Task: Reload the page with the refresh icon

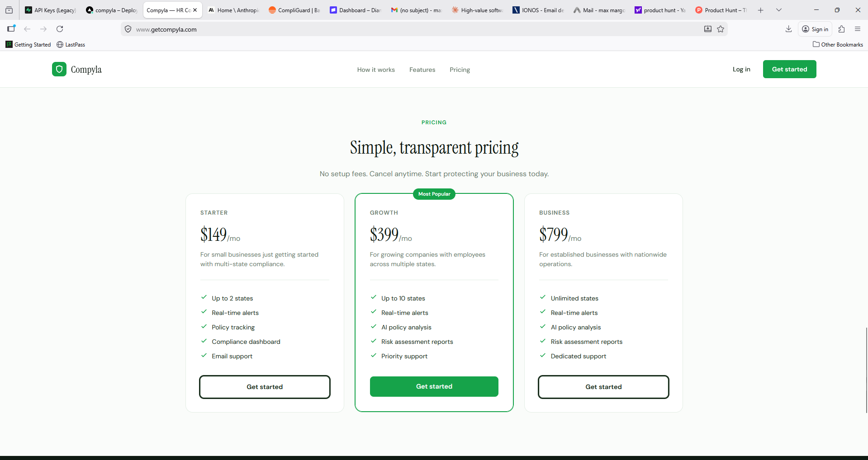Action: coord(60,29)
